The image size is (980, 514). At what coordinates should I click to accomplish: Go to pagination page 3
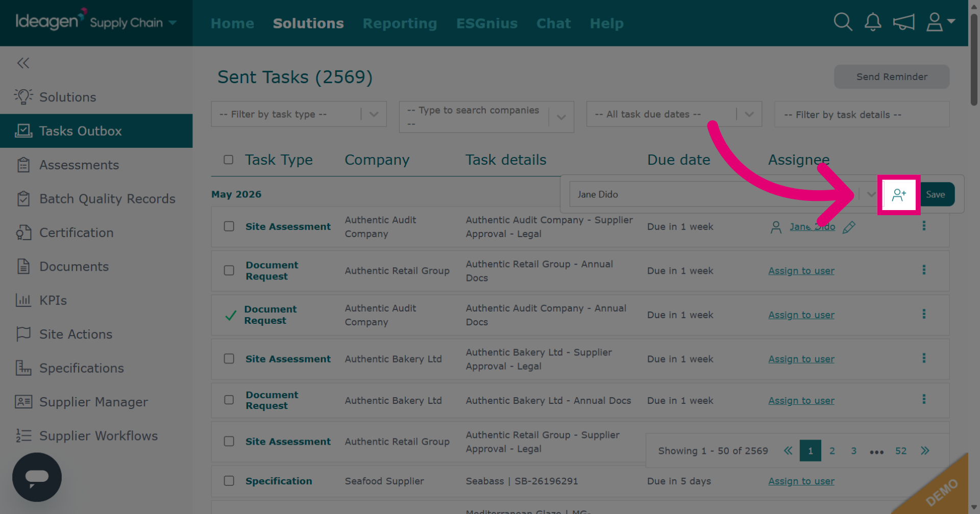(x=853, y=451)
